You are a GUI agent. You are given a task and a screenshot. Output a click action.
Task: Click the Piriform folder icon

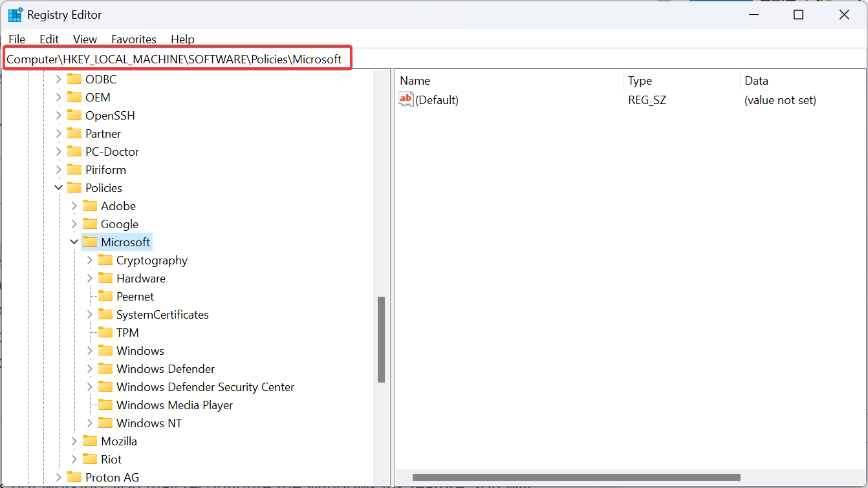tap(74, 169)
